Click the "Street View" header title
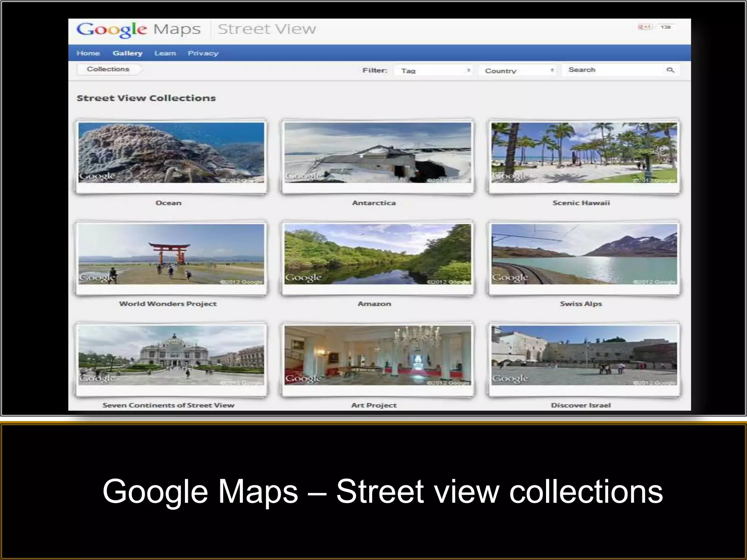 click(x=267, y=29)
